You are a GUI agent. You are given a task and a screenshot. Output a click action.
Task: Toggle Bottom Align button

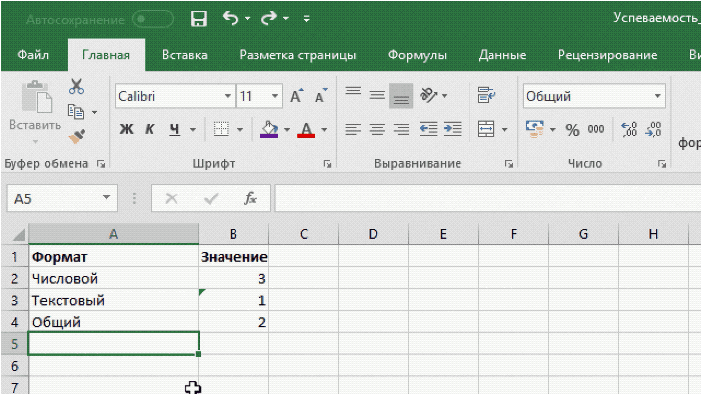click(401, 96)
